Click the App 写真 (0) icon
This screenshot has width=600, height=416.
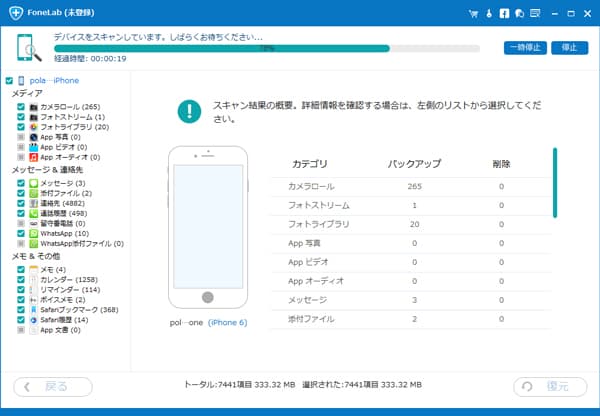tap(34, 137)
